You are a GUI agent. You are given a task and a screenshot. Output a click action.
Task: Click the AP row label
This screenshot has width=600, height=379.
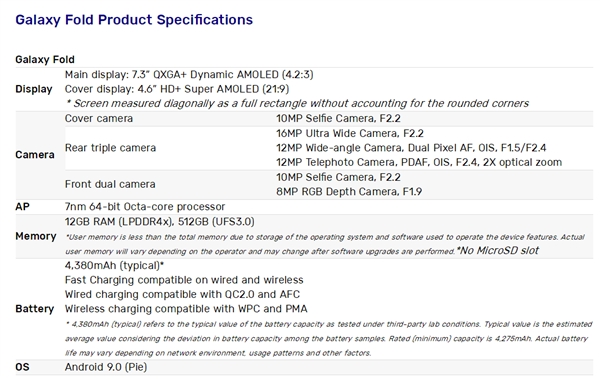tap(22, 207)
